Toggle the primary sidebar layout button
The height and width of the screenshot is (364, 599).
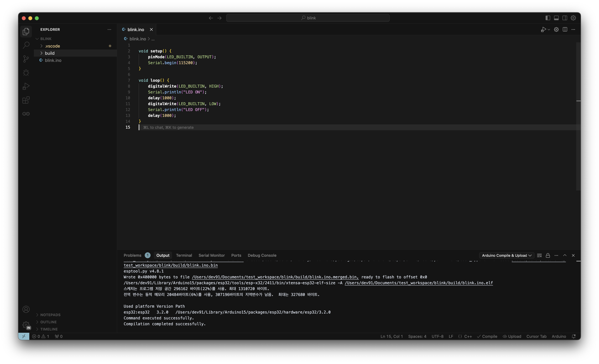click(548, 18)
